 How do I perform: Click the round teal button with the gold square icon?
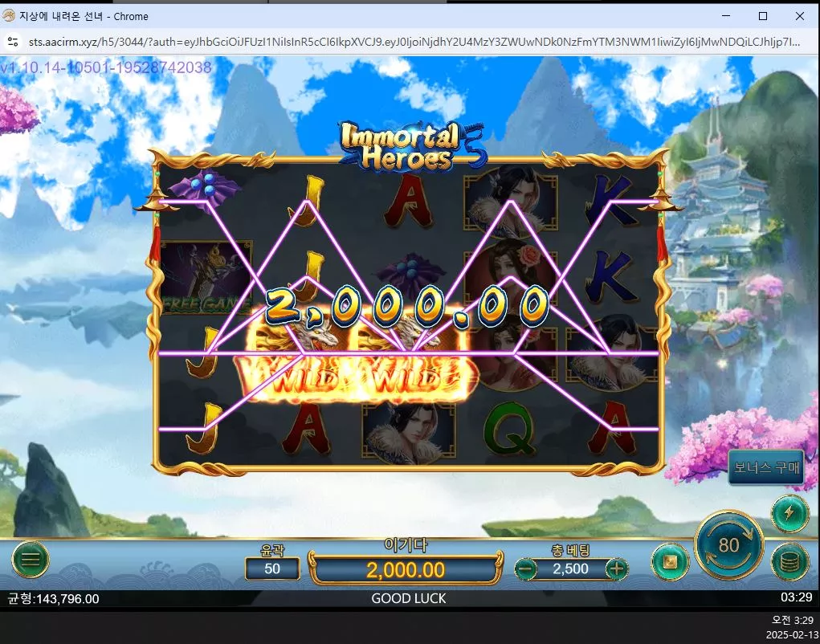point(670,562)
